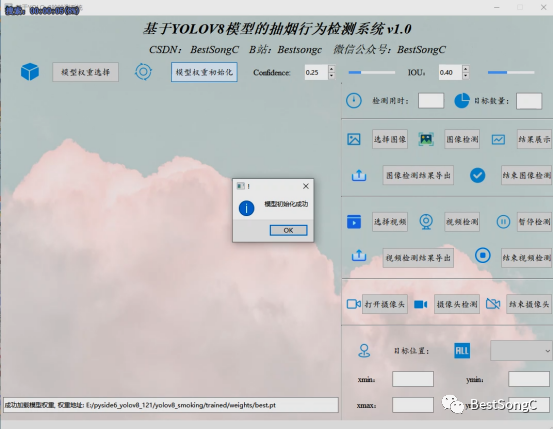
Task: Close the 模型初始化成功 message dialog
Action: (x=306, y=186)
